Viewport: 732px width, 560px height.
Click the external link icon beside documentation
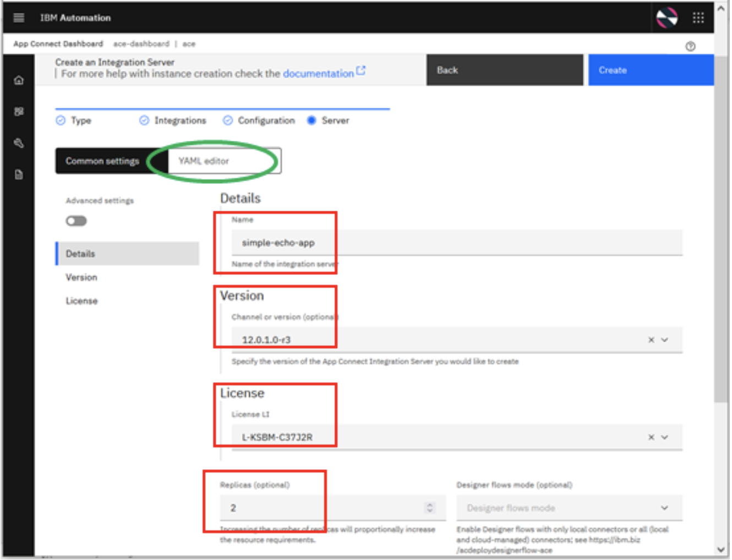click(x=360, y=70)
